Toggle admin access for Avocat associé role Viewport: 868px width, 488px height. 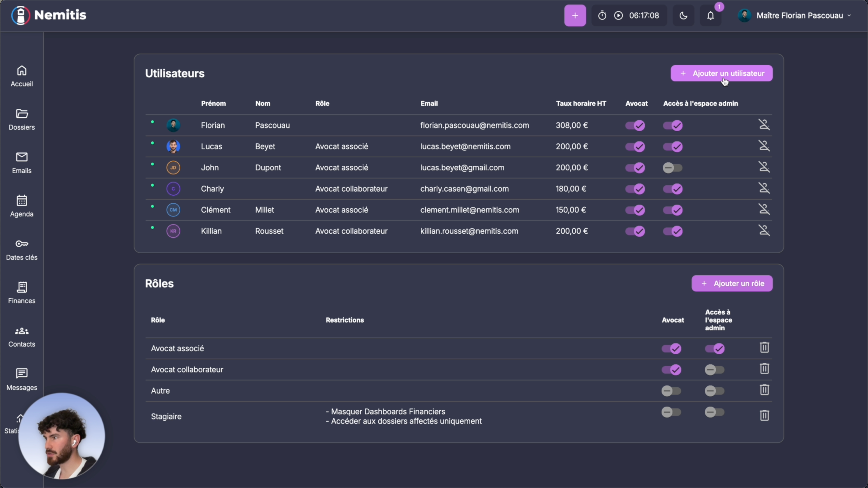[715, 348]
